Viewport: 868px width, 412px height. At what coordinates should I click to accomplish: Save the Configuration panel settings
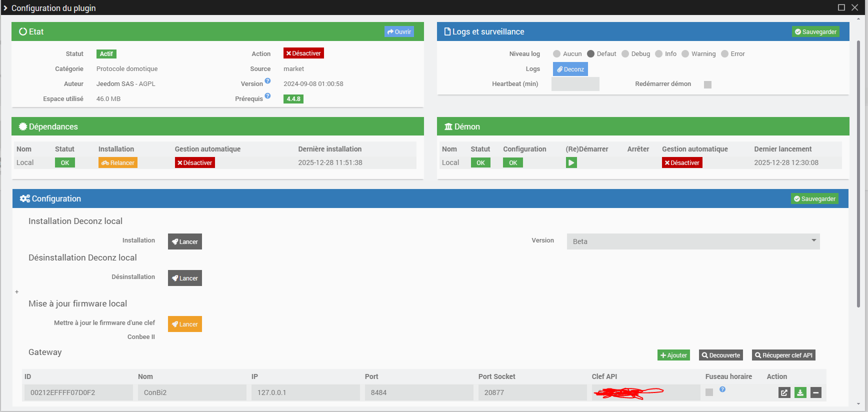coord(814,198)
